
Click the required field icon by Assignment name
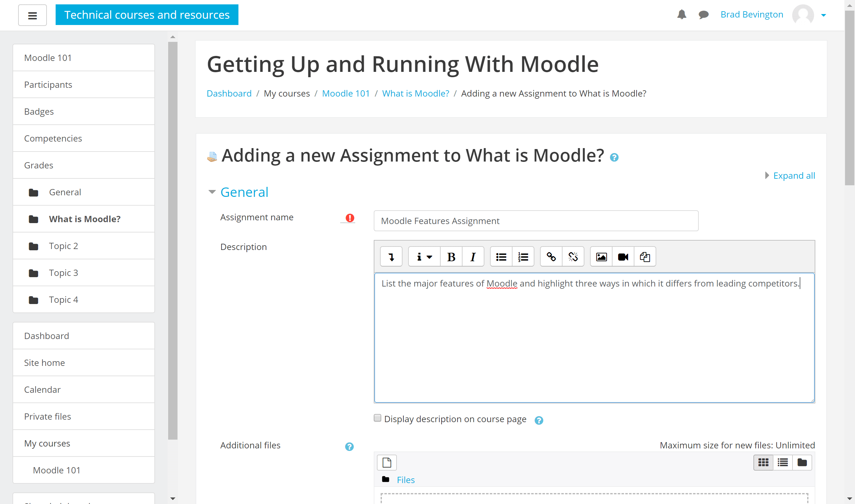pos(350,218)
